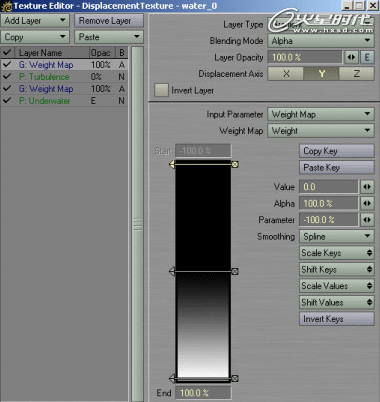The width and height of the screenshot is (380, 402).
Task: Click the Layer Opacity envelope E button
Action: 367,57
